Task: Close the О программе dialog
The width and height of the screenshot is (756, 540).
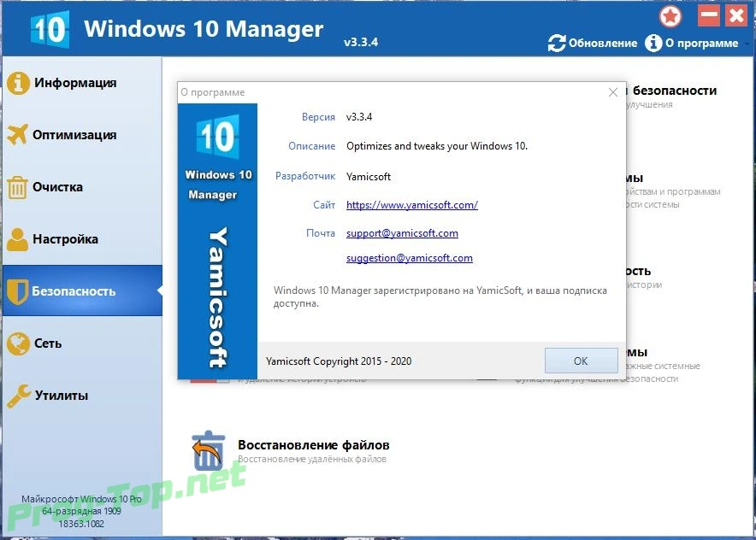Action: point(613,92)
